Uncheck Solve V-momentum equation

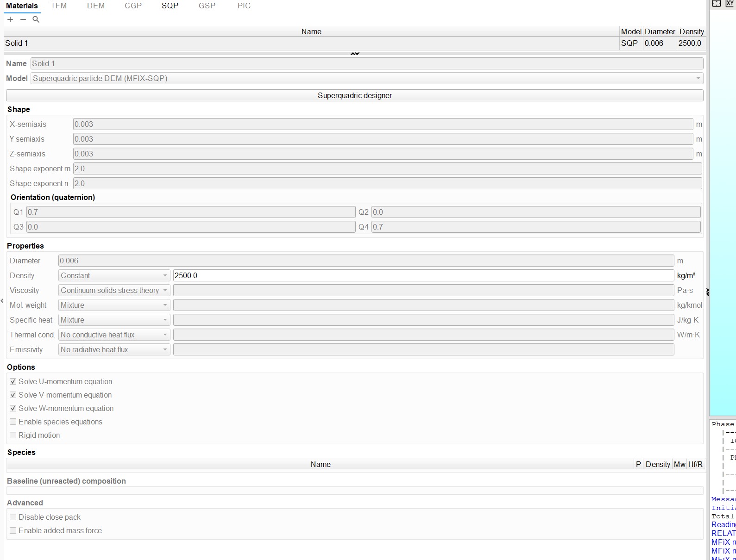point(13,395)
